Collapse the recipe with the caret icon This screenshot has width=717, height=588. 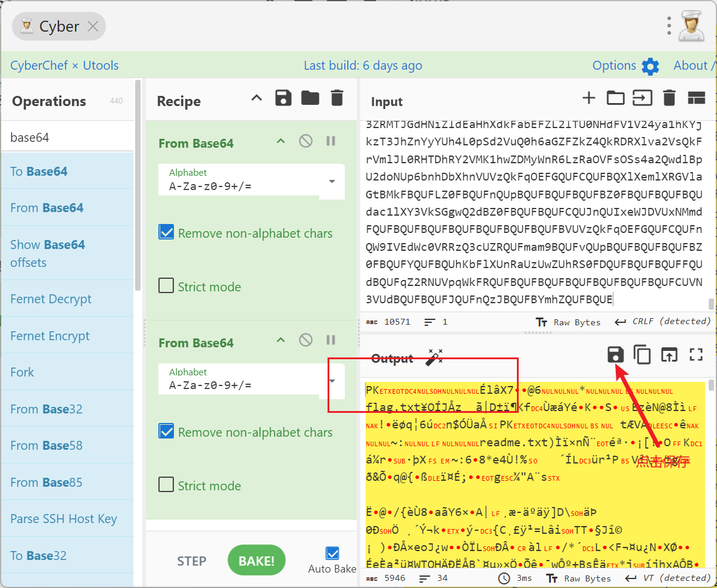click(x=257, y=98)
